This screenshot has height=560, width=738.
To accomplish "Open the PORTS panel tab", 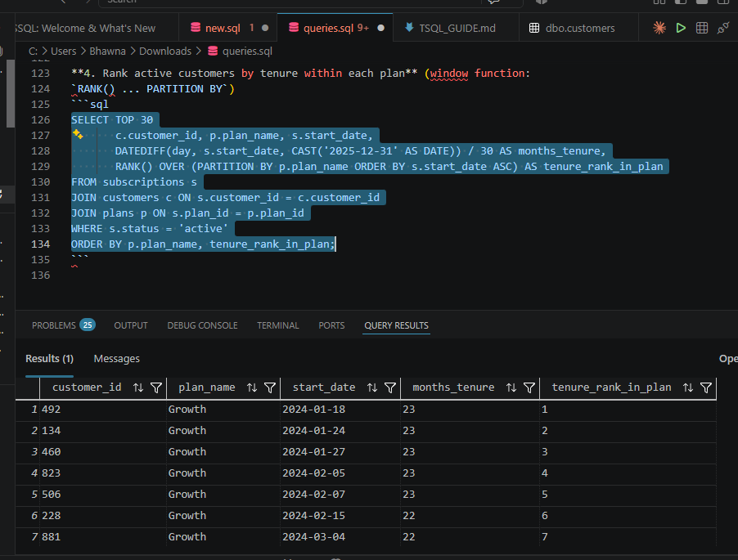I will tap(331, 325).
